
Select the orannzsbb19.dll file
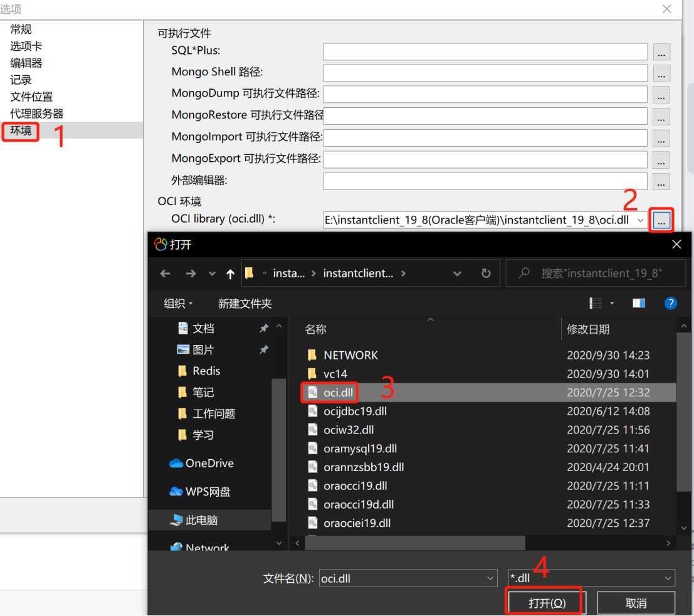pos(364,467)
